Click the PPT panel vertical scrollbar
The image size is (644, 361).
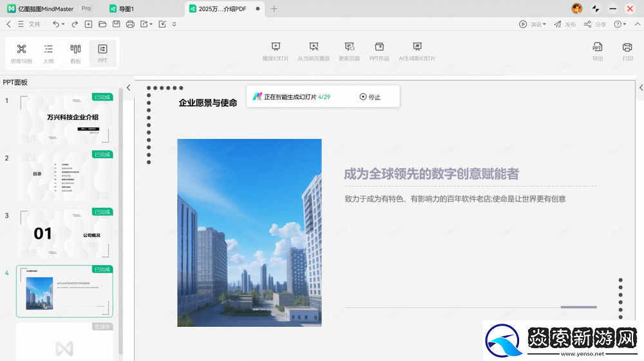click(120, 221)
